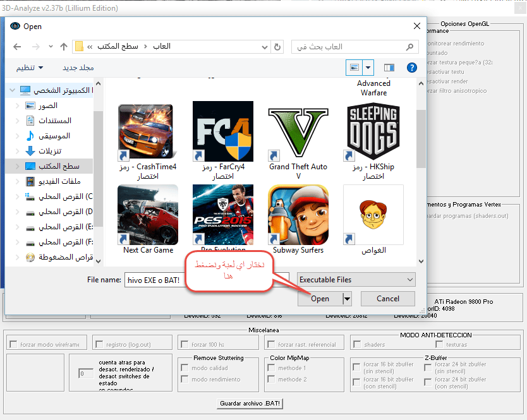Screen dimensions: 527x420
Task: Create a new folder with مجلد جديد
Action: click(x=78, y=68)
